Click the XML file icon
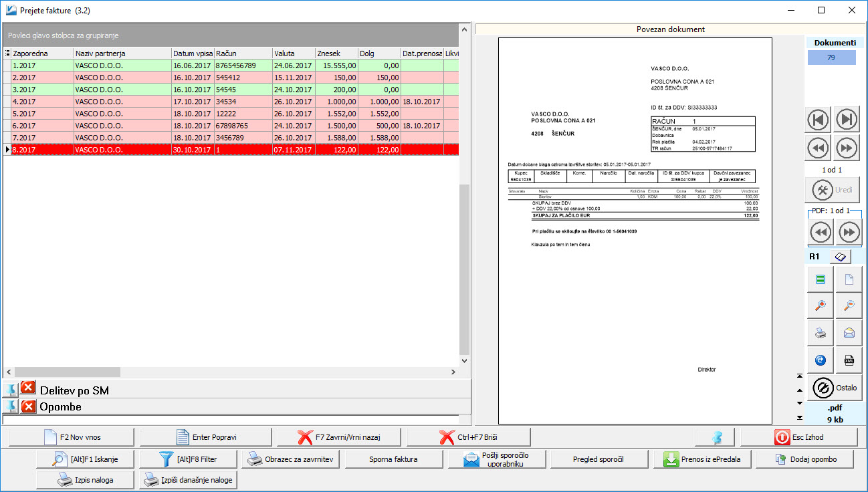Viewport: 868px width, 492px height. click(849, 360)
